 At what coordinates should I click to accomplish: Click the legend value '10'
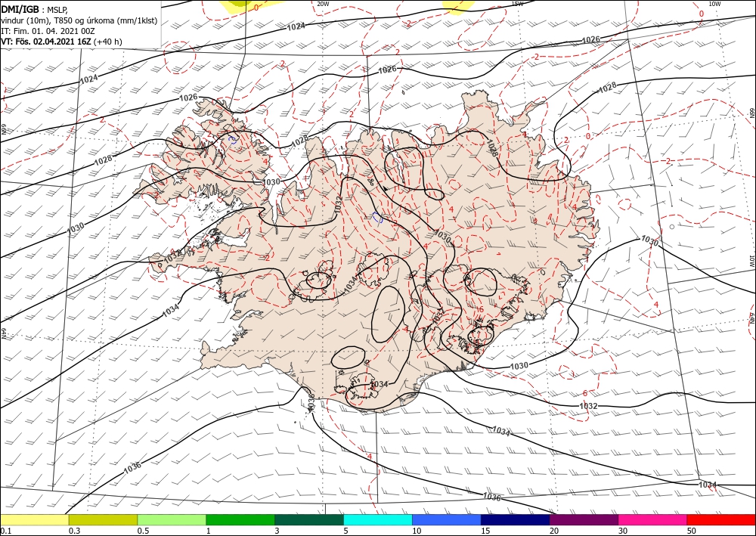coord(417,531)
